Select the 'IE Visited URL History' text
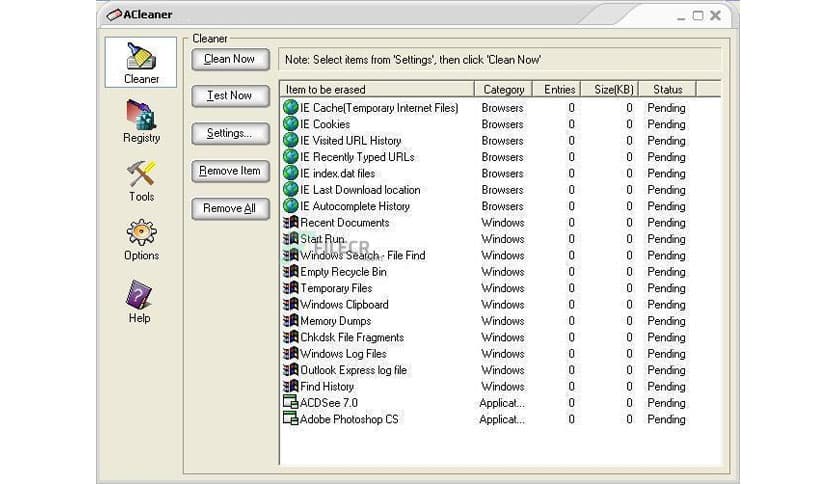 tap(350, 141)
